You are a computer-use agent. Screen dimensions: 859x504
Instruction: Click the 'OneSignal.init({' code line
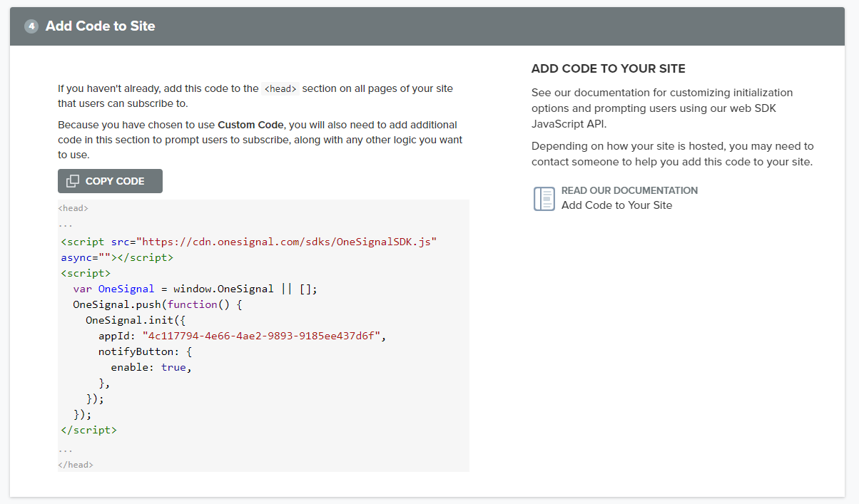coord(136,320)
